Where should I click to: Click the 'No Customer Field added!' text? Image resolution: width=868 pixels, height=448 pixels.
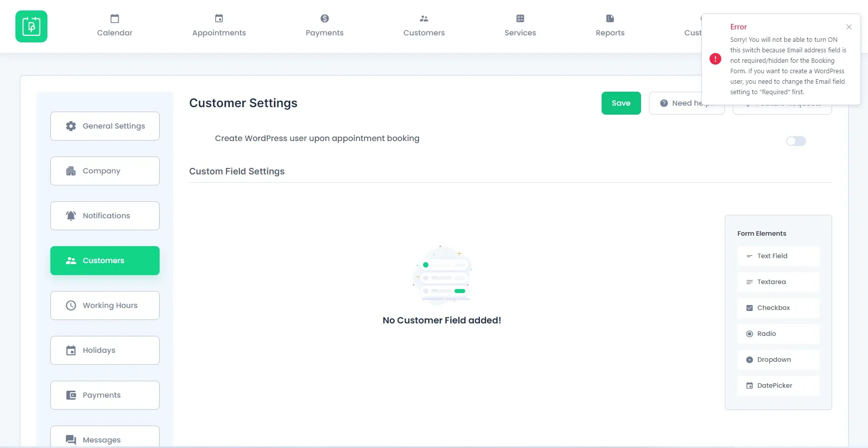442,320
